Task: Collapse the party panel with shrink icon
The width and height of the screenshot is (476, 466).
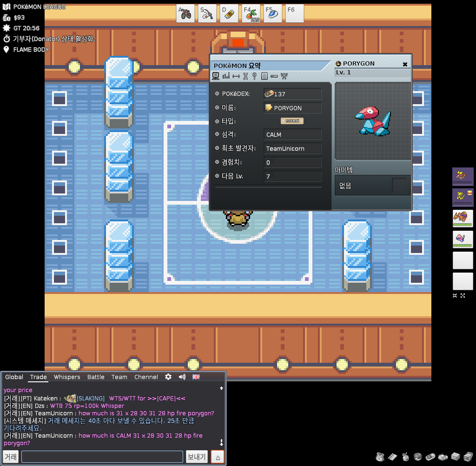Action: pyautogui.click(x=455, y=295)
